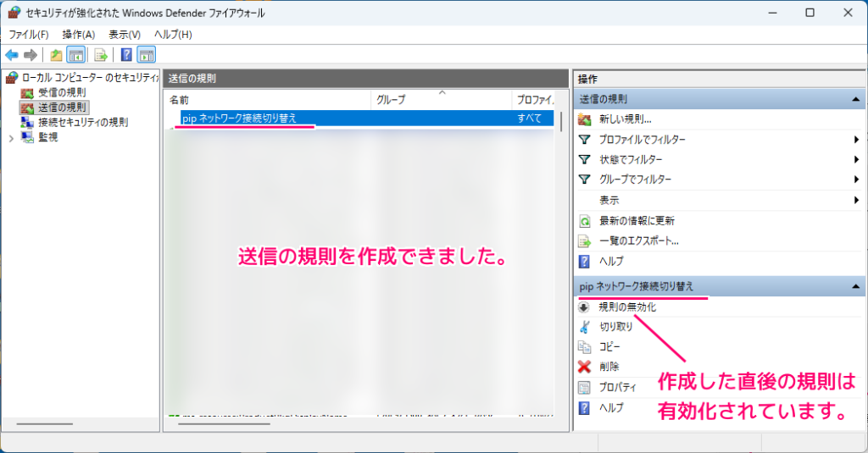Click the 監視 monitor tree icon
The image size is (868, 453).
point(27,137)
